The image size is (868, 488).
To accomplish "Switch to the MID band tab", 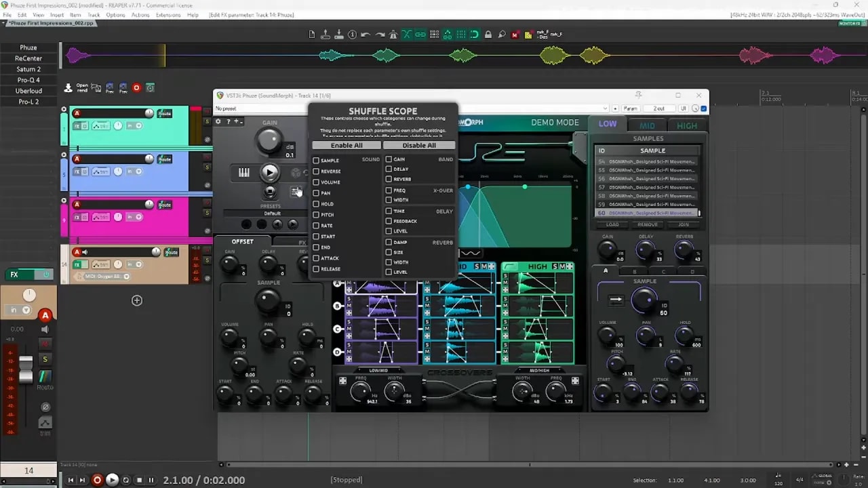I will pos(647,125).
